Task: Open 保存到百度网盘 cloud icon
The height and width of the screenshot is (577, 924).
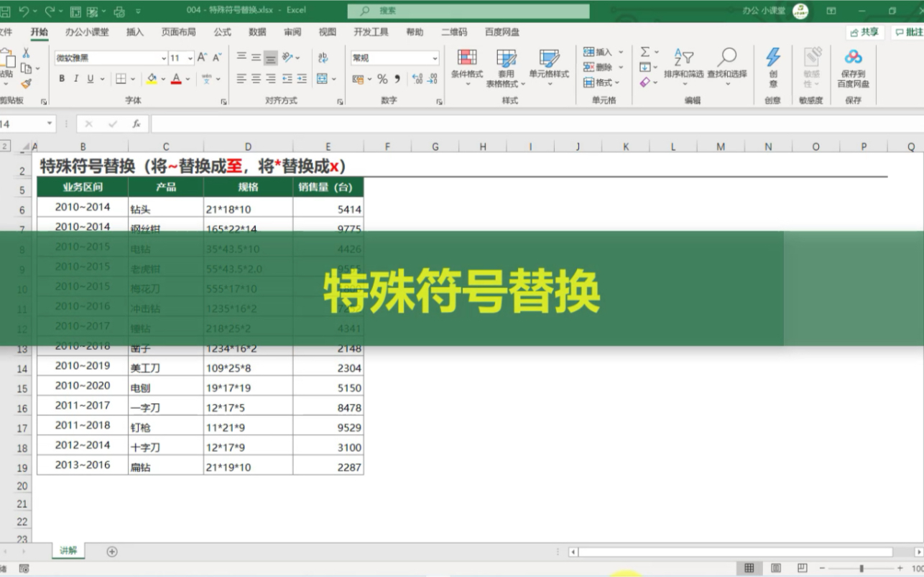Action: (853, 57)
